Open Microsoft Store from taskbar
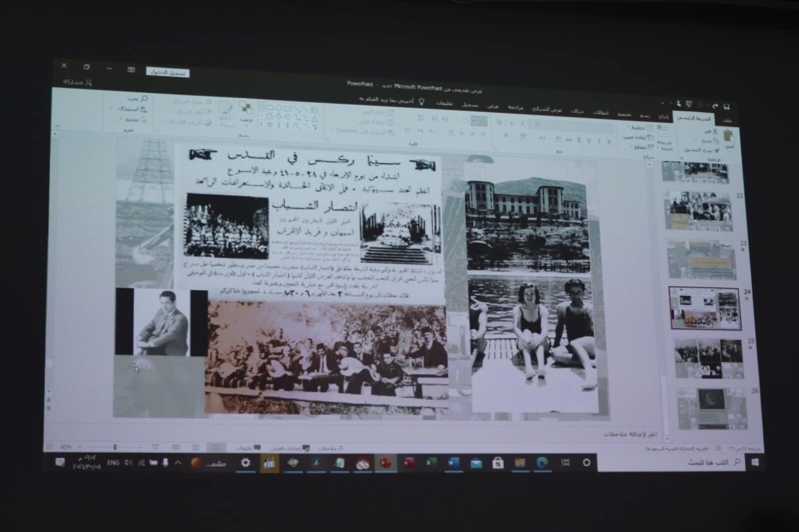Viewport: 799px width, 532px height. pyautogui.click(x=498, y=464)
